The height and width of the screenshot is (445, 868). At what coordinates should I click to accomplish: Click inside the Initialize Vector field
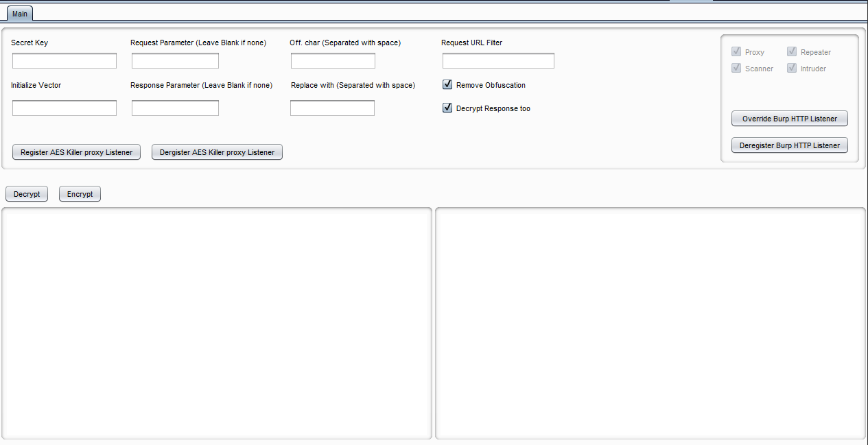click(64, 108)
